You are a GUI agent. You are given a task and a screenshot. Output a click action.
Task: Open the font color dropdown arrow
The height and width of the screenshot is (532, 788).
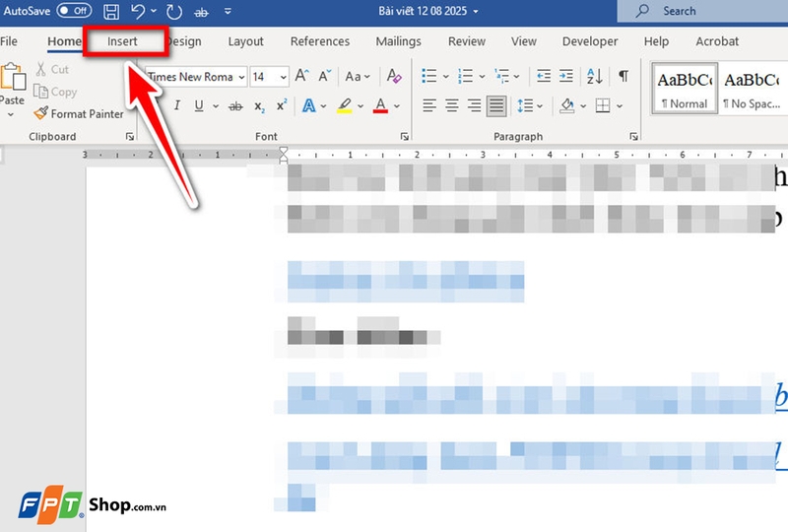point(397,106)
